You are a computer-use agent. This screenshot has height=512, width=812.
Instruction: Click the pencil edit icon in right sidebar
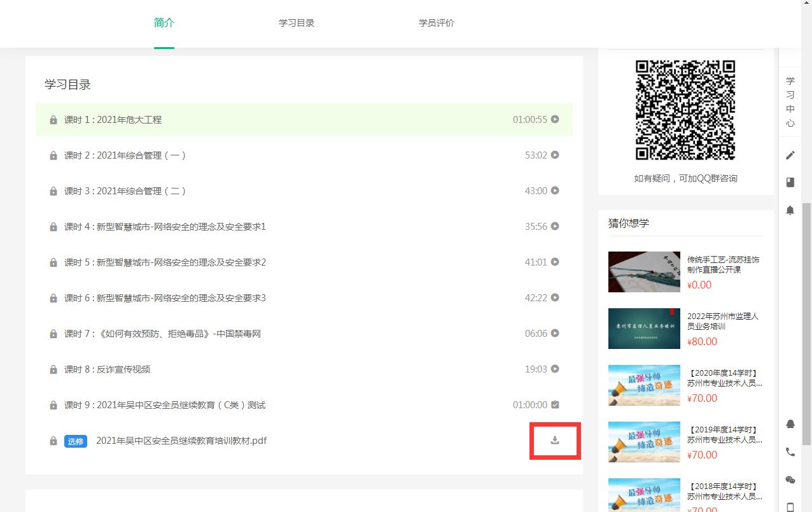point(790,155)
